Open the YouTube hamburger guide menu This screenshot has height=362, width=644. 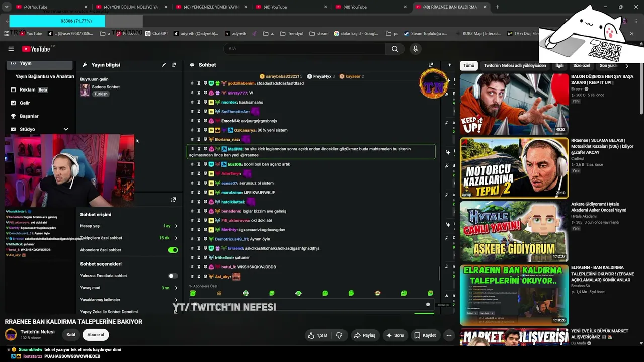point(11,49)
